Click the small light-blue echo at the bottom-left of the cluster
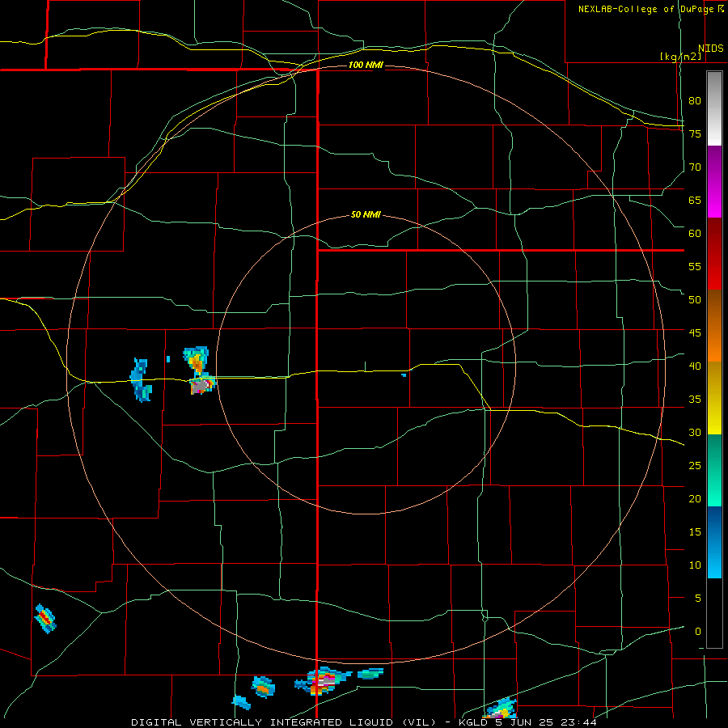Image resolution: width=728 pixels, height=728 pixels. tap(241, 702)
